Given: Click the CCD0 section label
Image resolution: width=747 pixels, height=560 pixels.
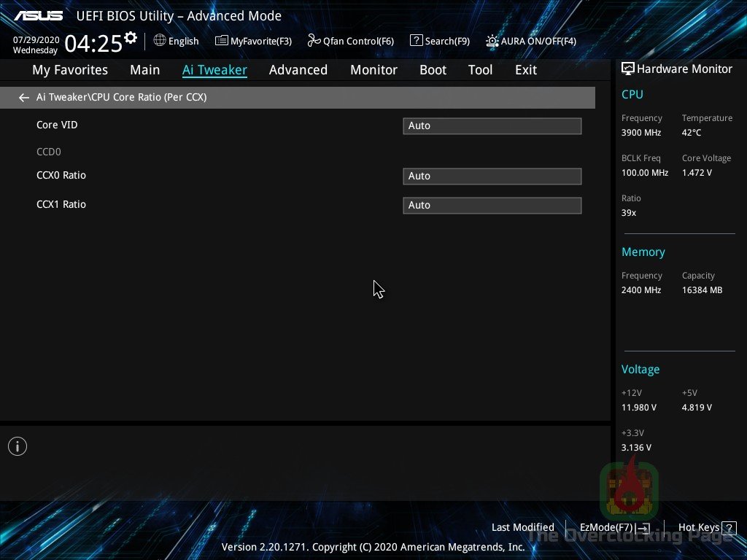Looking at the screenshot, I should click(x=48, y=152).
